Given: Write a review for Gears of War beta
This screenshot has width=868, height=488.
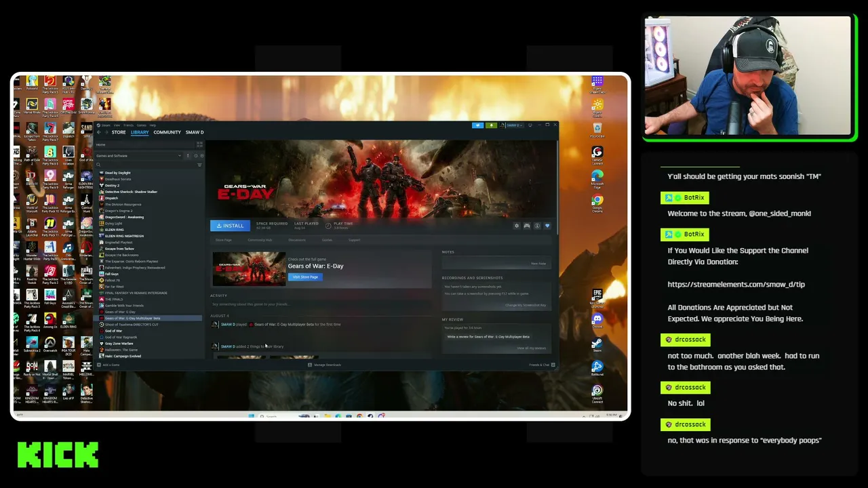Looking at the screenshot, I should pos(488,337).
